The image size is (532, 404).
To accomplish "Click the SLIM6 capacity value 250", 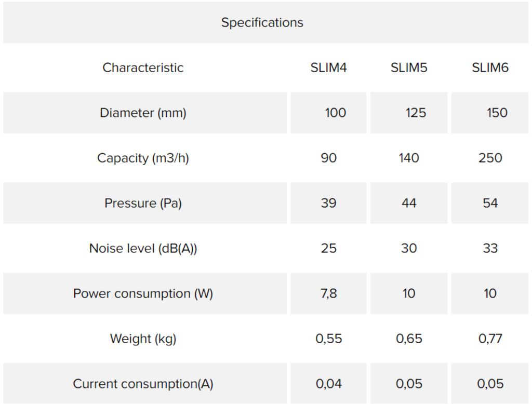I will 490,158.
